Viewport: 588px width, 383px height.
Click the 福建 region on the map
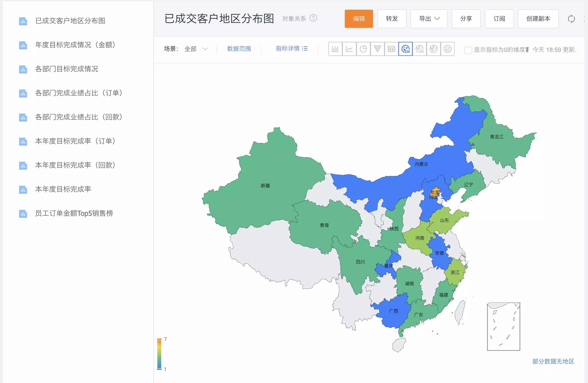pyautogui.click(x=443, y=295)
